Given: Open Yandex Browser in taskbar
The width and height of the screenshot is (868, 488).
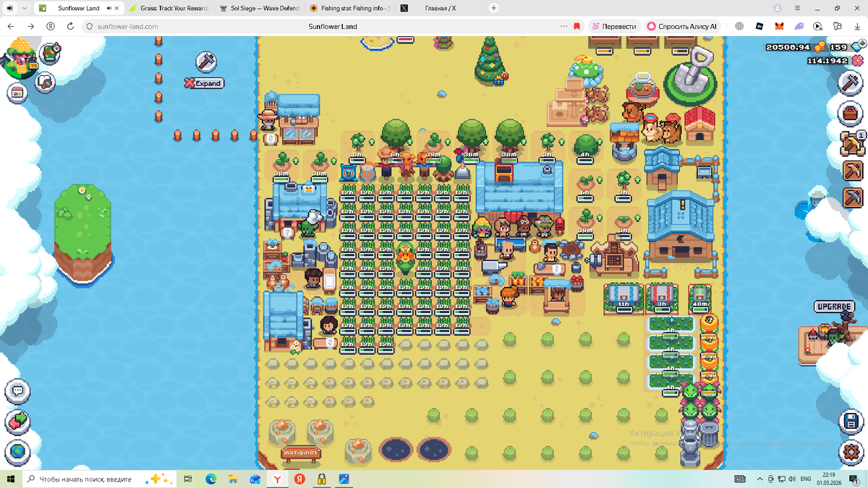Looking at the screenshot, I should 277,479.
